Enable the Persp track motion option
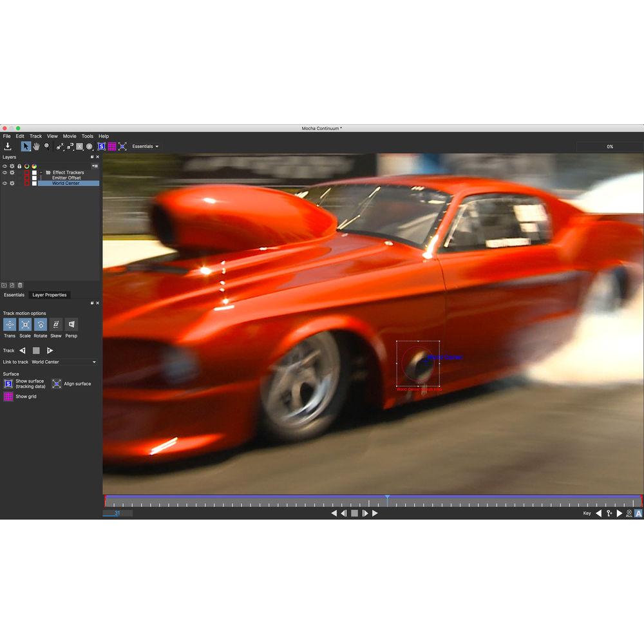 71,325
